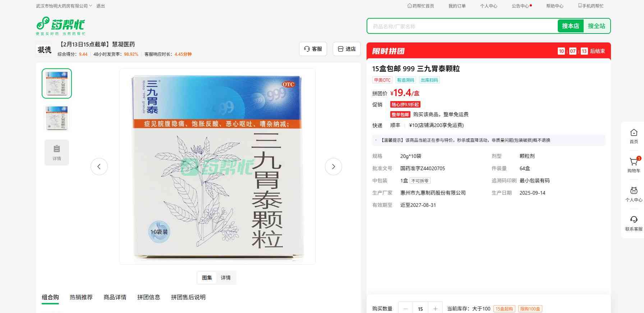
Task: Click the 进店 enter store button
Action: pyautogui.click(x=347, y=49)
